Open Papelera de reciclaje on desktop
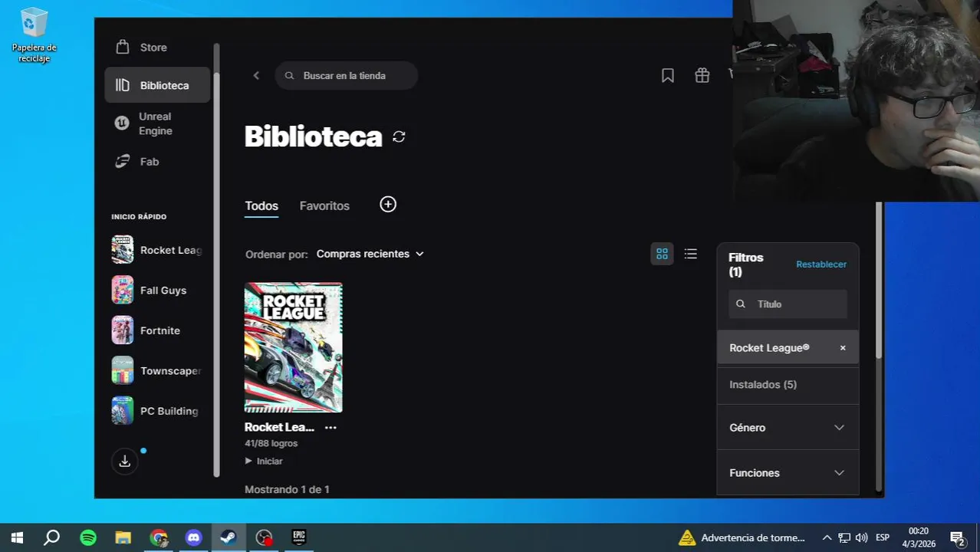This screenshot has width=980, height=552. tap(34, 34)
